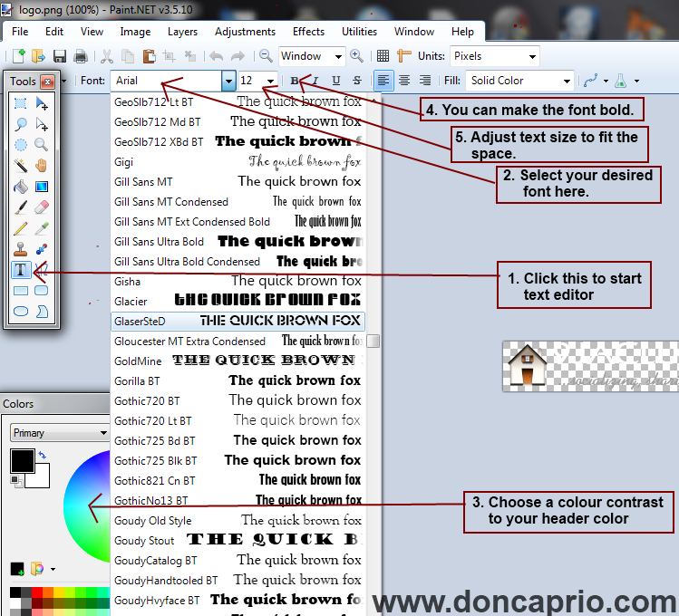The height and width of the screenshot is (616, 679).
Task: Select the Gradient tool
Action: [x=42, y=187]
